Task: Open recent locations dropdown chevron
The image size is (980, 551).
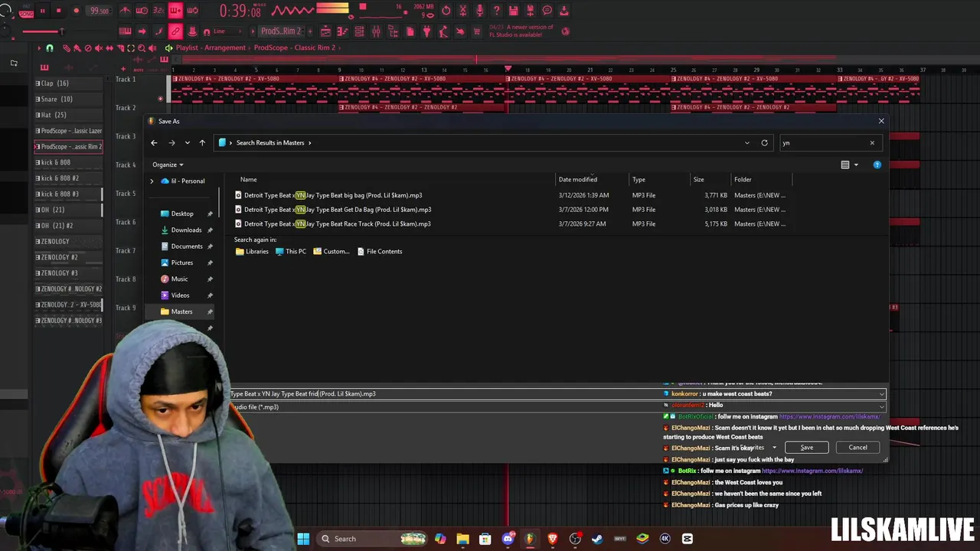Action: click(x=187, y=142)
